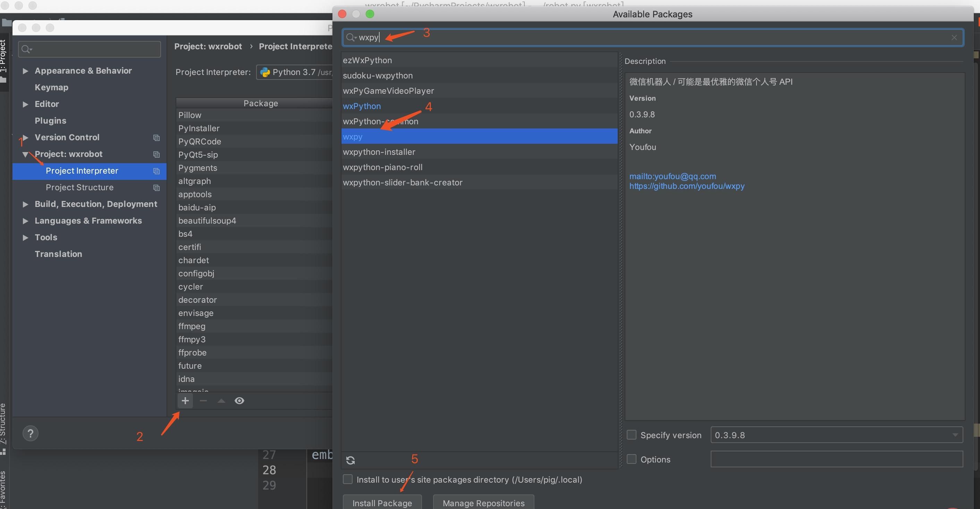Click copy icon next to Project Structure
980x509 pixels.
157,188
